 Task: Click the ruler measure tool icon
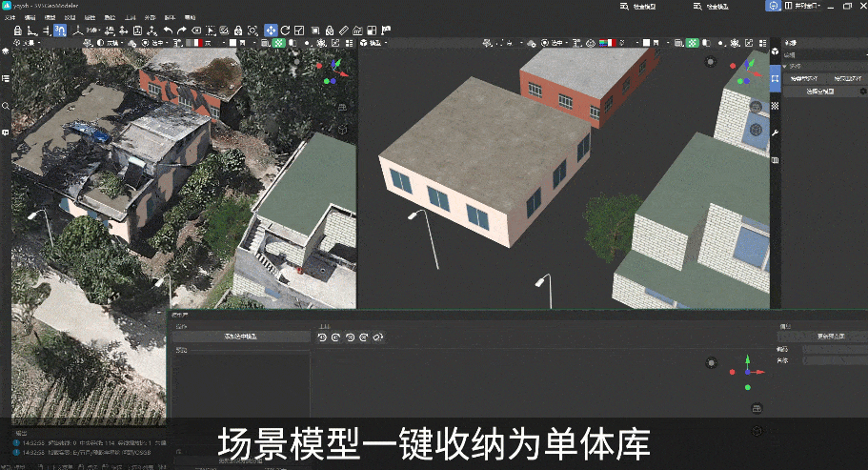[343, 31]
